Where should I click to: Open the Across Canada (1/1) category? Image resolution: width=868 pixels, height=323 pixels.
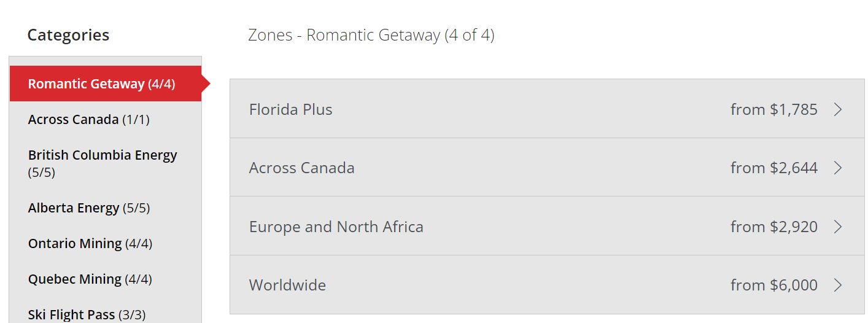coord(89,119)
